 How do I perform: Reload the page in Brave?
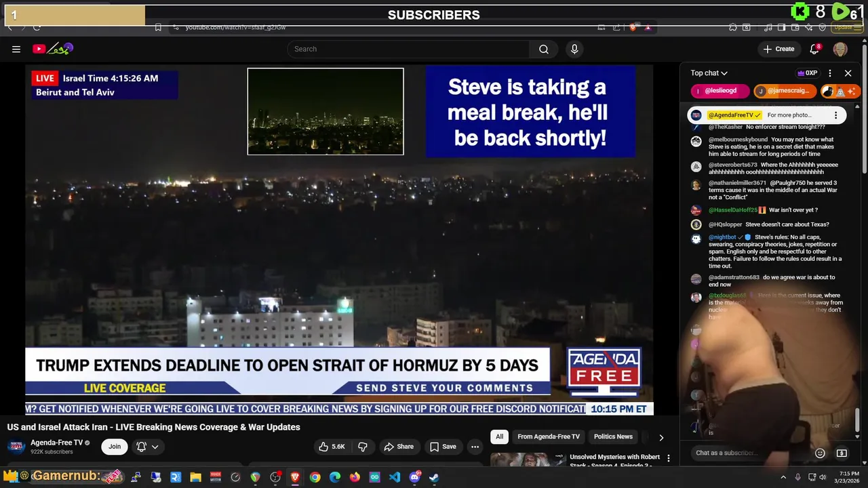click(x=37, y=27)
